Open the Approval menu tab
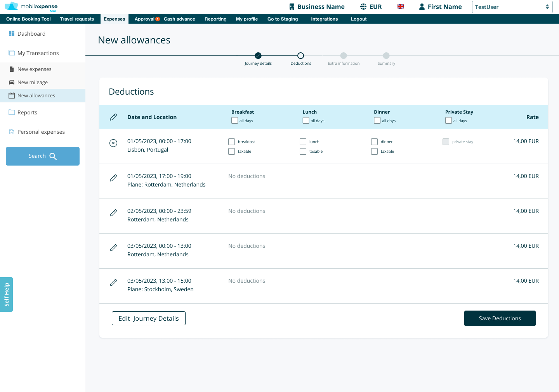Screen dimensions: 559x392 pos(144,19)
